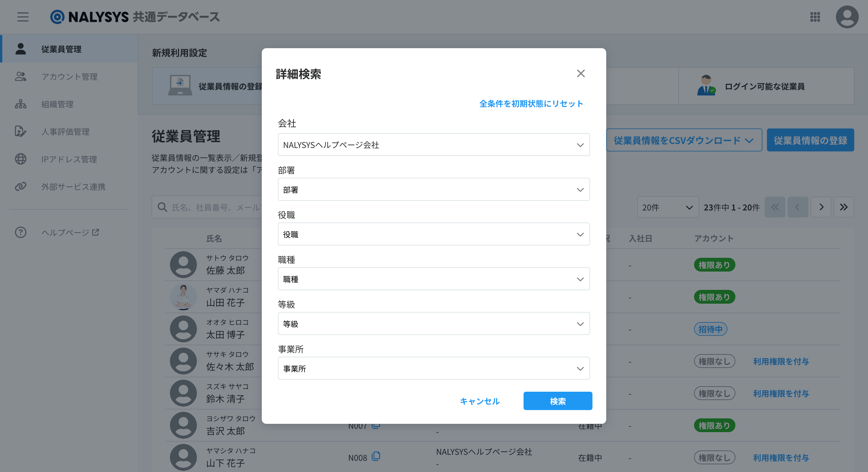Close the 詳細検索 dialog
The image size is (868, 472).
[581, 73]
